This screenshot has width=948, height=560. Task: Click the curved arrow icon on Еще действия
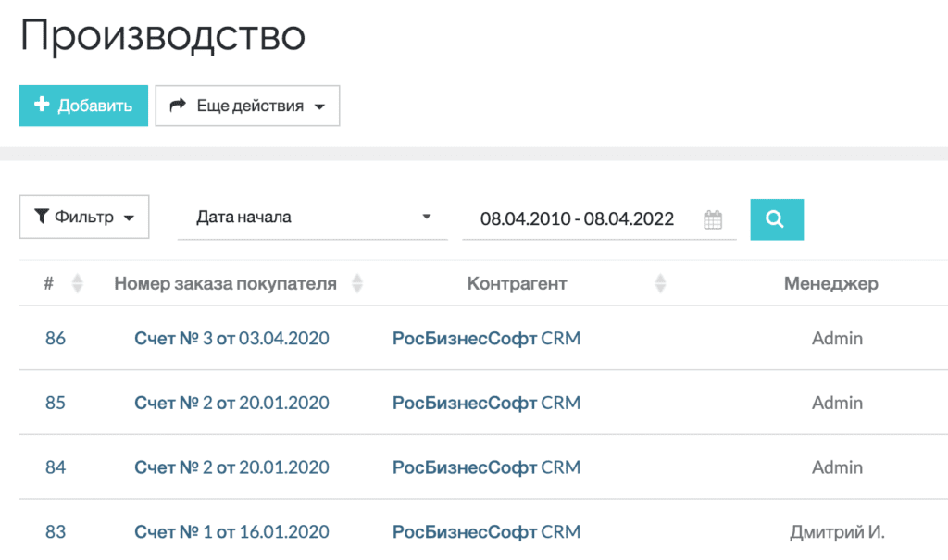point(179,105)
